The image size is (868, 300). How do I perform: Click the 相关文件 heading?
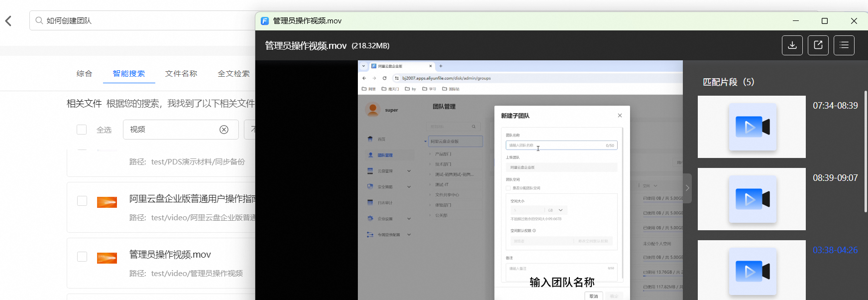[x=84, y=104]
